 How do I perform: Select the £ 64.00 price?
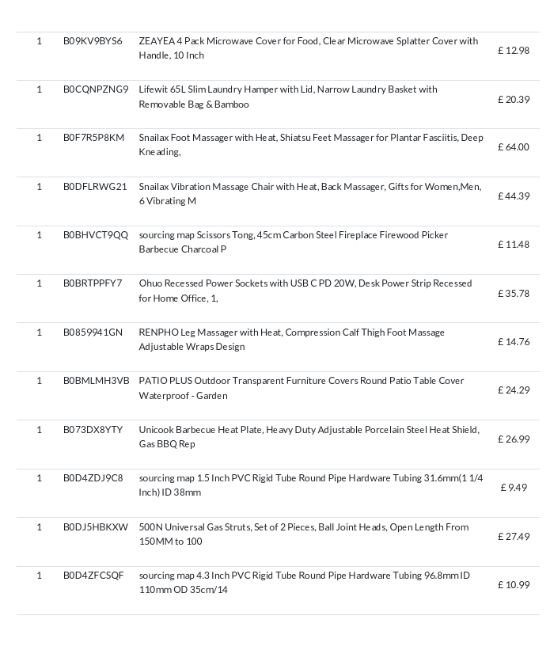[514, 147]
